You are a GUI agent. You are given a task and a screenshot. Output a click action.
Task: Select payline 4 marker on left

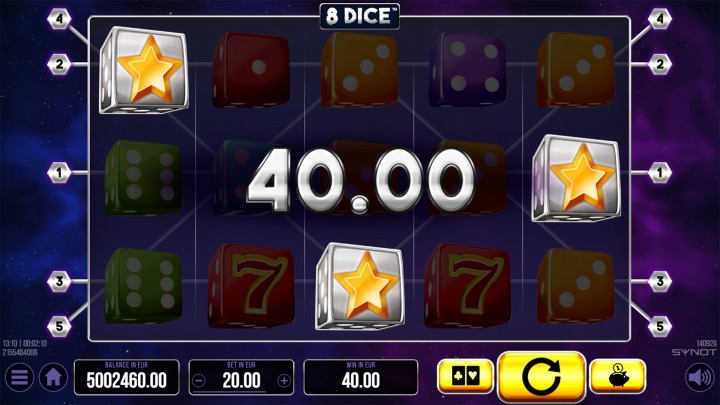[59, 19]
